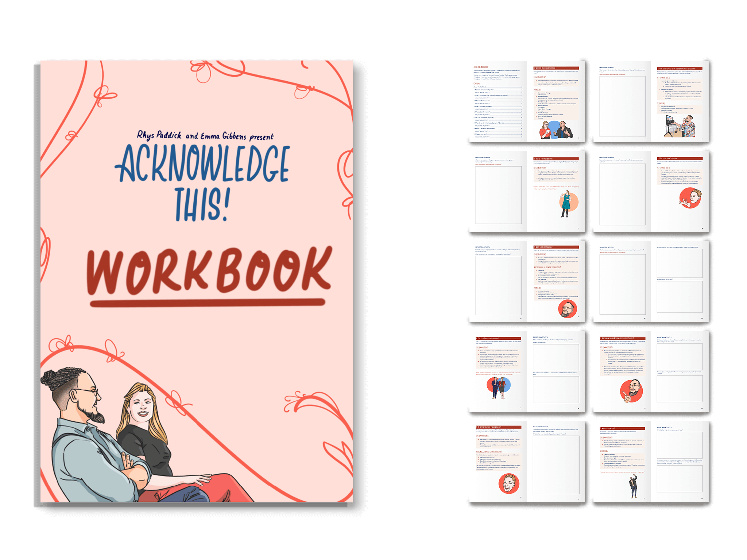This screenshot has width=747, height=560.
Task: Open the Reflection Activity 5 spread
Action: click(651, 281)
